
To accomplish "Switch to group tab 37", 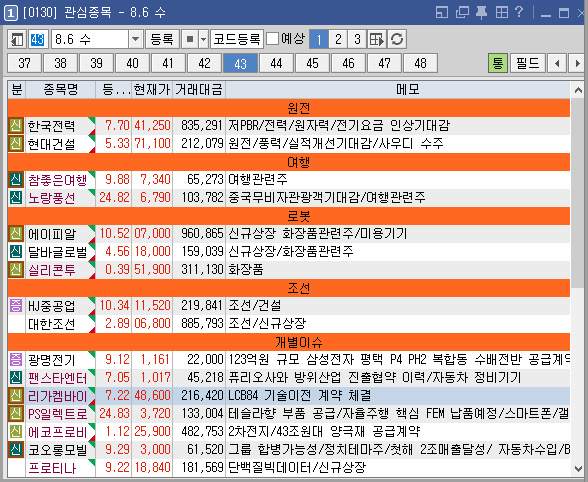I will pyautogui.click(x=24, y=63).
